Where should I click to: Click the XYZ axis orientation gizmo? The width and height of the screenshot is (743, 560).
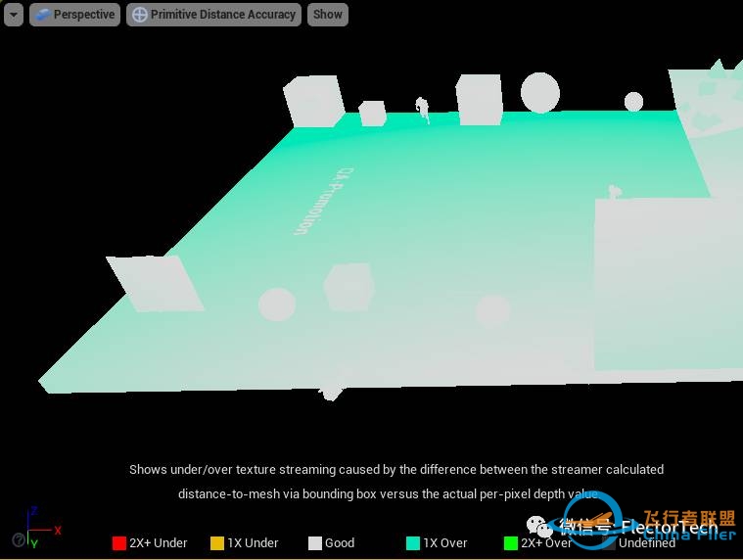37,526
